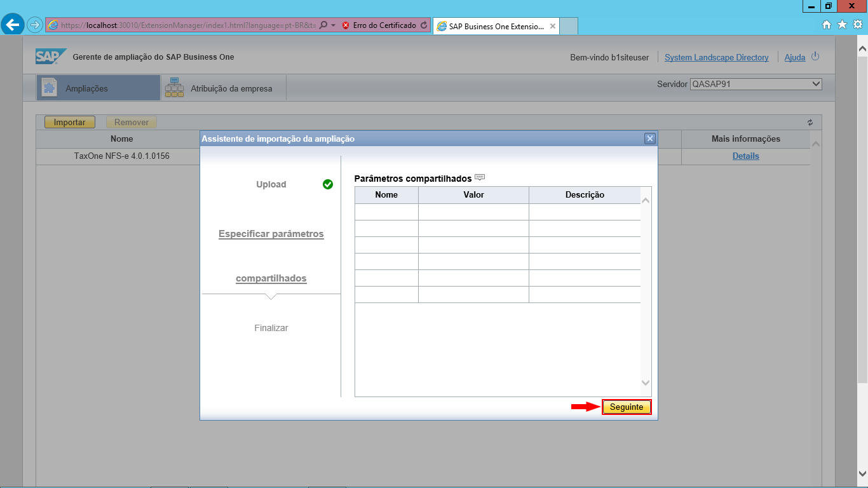
Task: Click the Remover button
Action: point(132,123)
